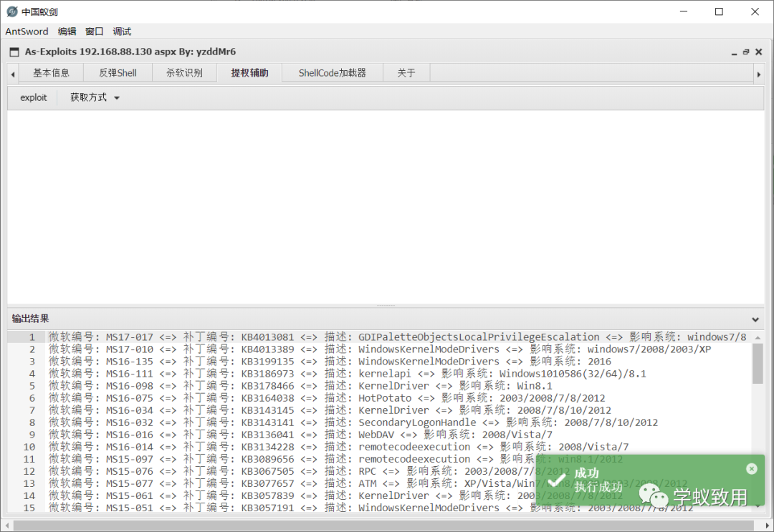Click the 中国蚁剑 app icon
The height and width of the screenshot is (532, 774).
click(12, 11)
